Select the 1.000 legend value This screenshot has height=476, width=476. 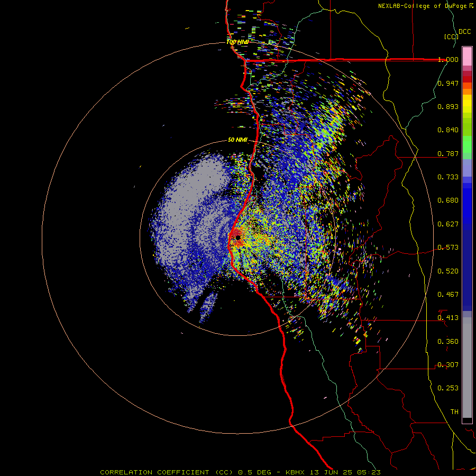[x=448, y=59]
